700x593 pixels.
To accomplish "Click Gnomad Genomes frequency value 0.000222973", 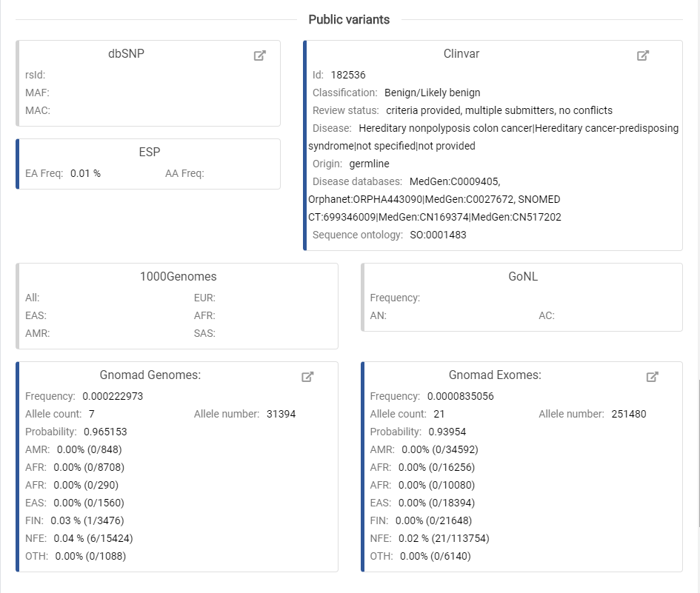I will (x=113, y=396).
